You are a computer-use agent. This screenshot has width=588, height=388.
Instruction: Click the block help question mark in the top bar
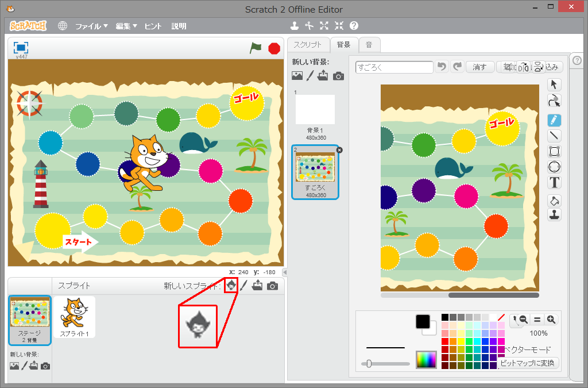point(354,25)
